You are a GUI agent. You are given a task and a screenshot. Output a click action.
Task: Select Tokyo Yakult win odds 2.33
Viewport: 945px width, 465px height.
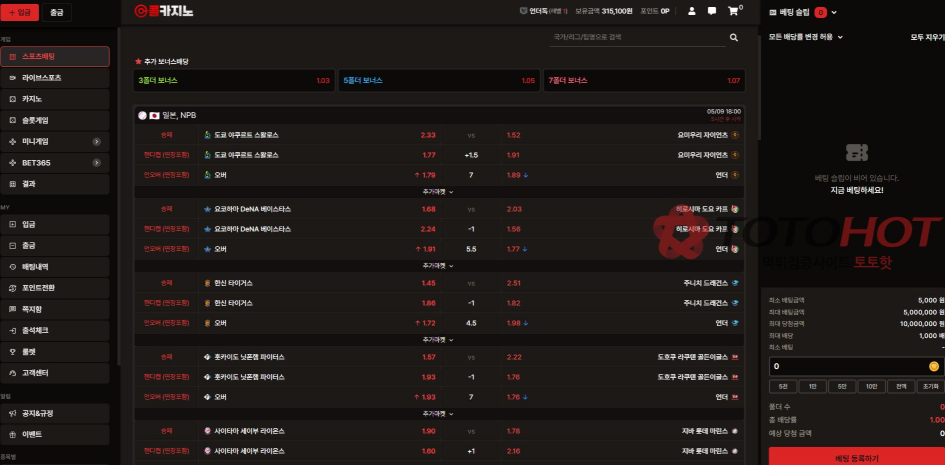pos(428,135)
